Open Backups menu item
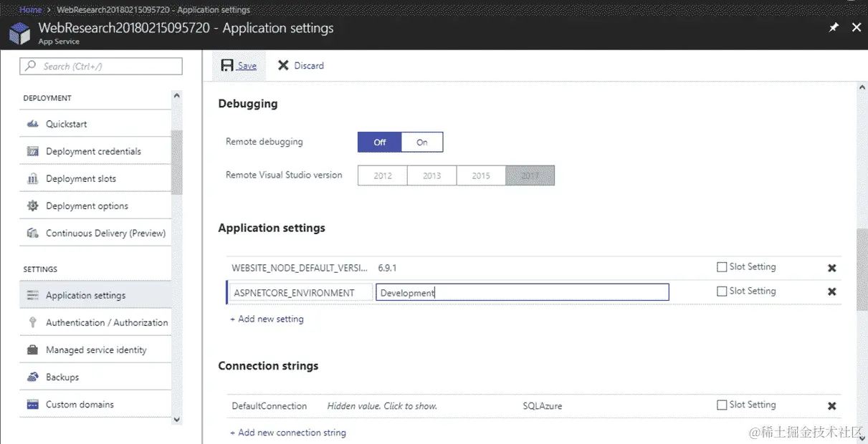Screen dimensions: 868x444 tap(95, 377)
